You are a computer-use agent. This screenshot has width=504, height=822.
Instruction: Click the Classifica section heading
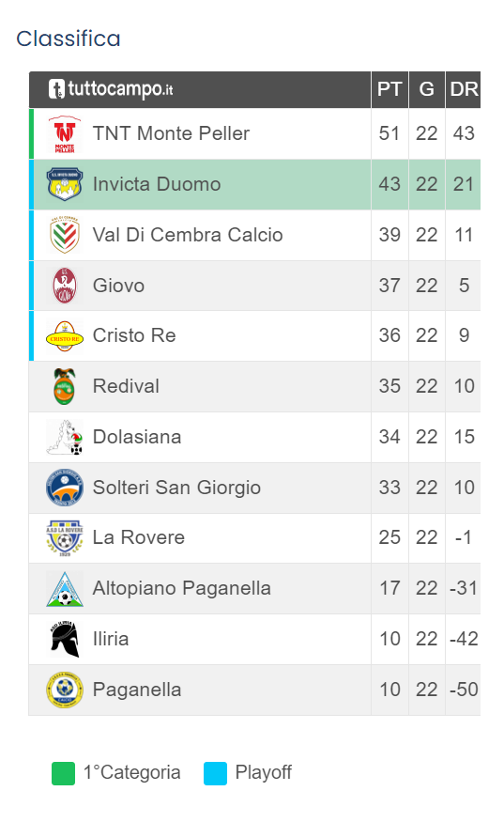(x=69, y=39)
